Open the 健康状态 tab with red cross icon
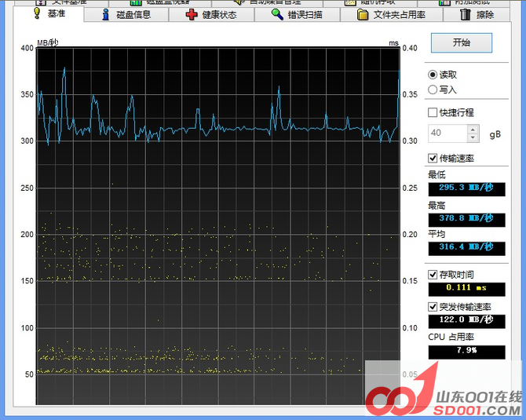526x420 pixels. pos(211,15)
